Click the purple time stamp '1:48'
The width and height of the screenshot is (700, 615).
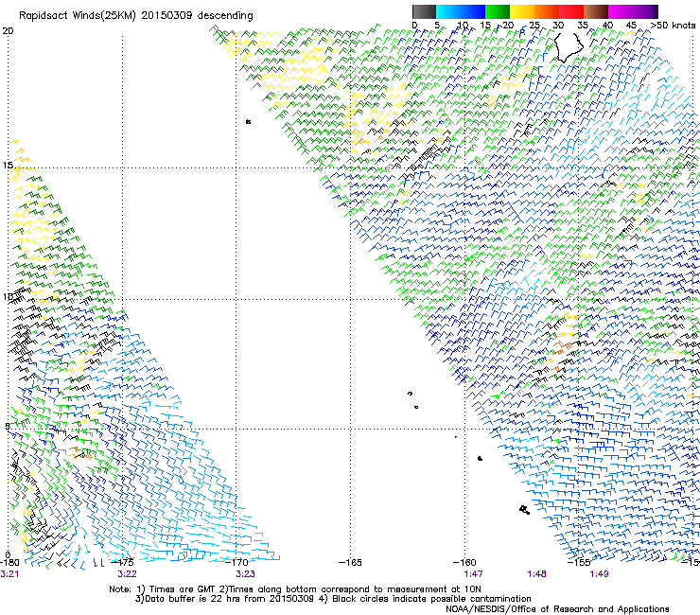pos(536,574)
